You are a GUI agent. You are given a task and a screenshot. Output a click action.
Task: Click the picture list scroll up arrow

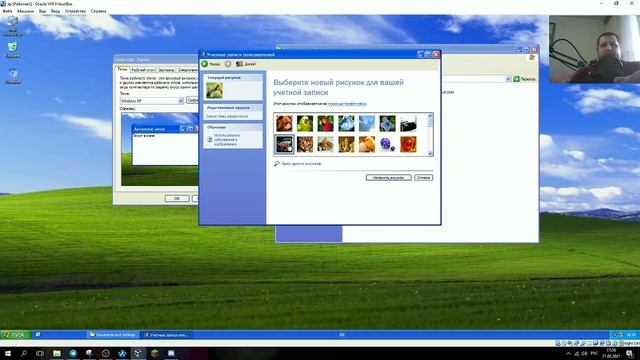[430, 116]
